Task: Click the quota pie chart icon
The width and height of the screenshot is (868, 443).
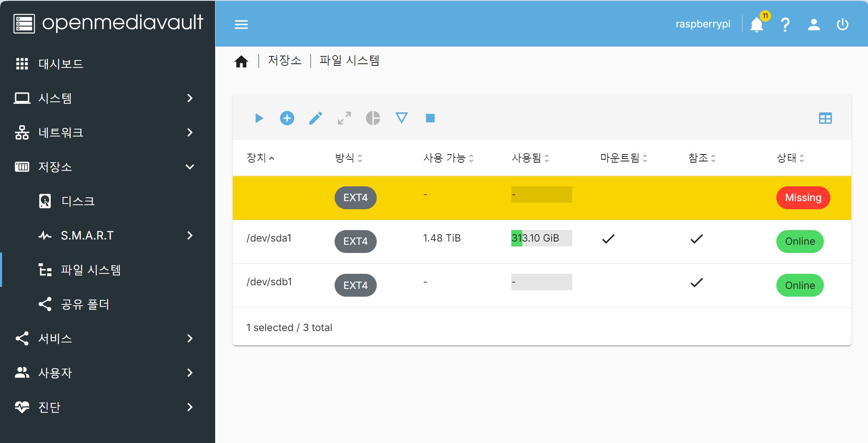Action: coord(373,119)
